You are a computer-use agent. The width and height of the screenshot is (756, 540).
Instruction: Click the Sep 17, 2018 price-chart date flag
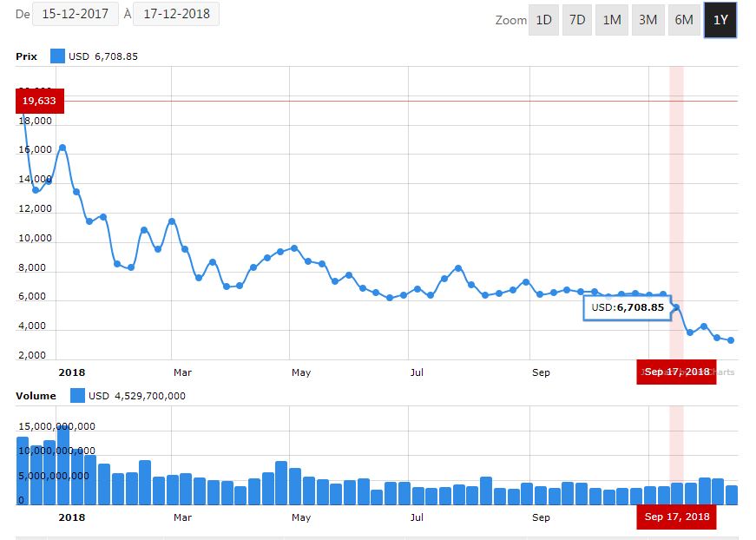[x=676, y=372]
